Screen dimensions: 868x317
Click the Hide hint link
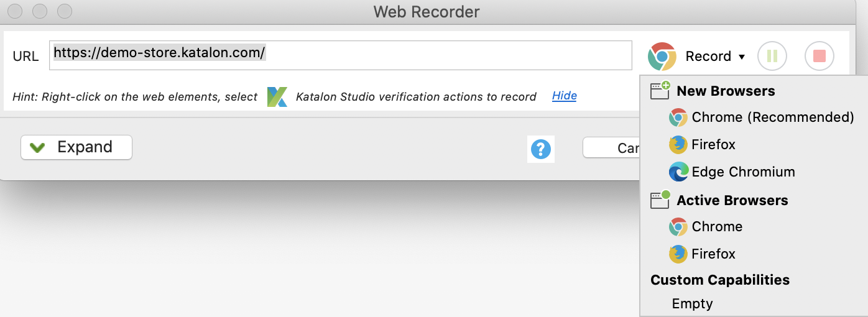[x=565, y=96]
